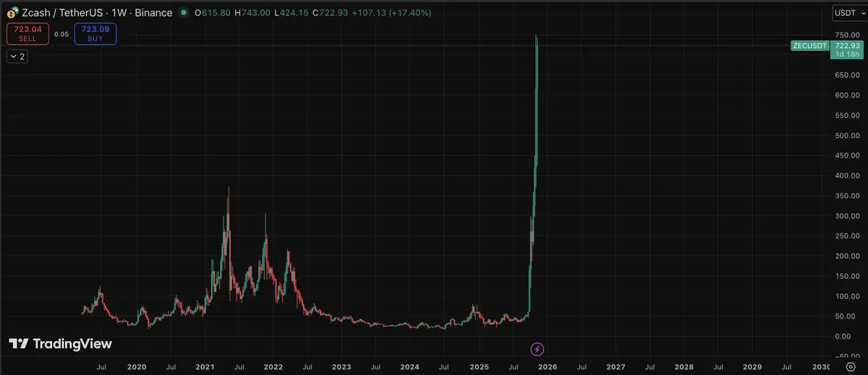Click the 2020 time axis label

pos(136,367)
